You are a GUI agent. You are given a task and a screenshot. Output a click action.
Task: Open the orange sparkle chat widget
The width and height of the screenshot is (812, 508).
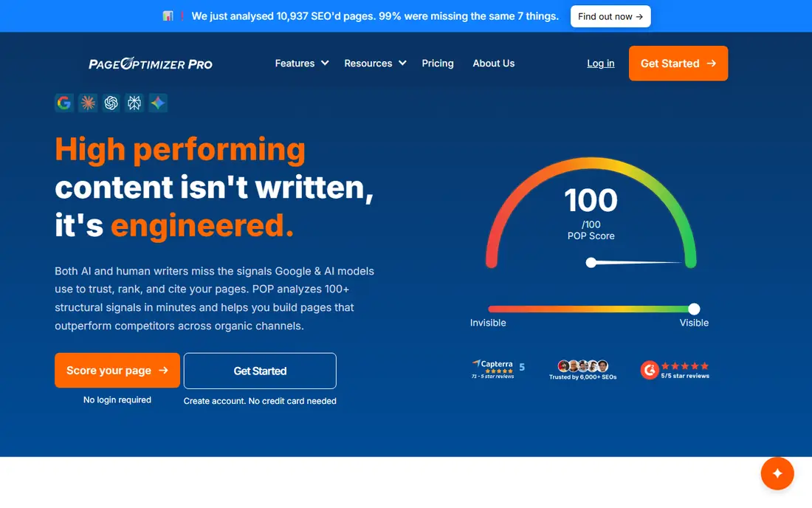[x=777, y=473]
